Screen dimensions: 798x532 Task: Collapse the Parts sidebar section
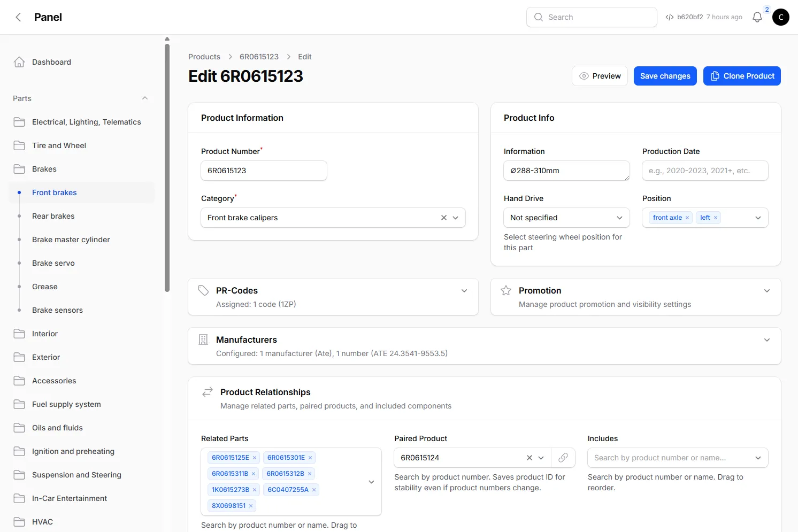pos(145,98)
